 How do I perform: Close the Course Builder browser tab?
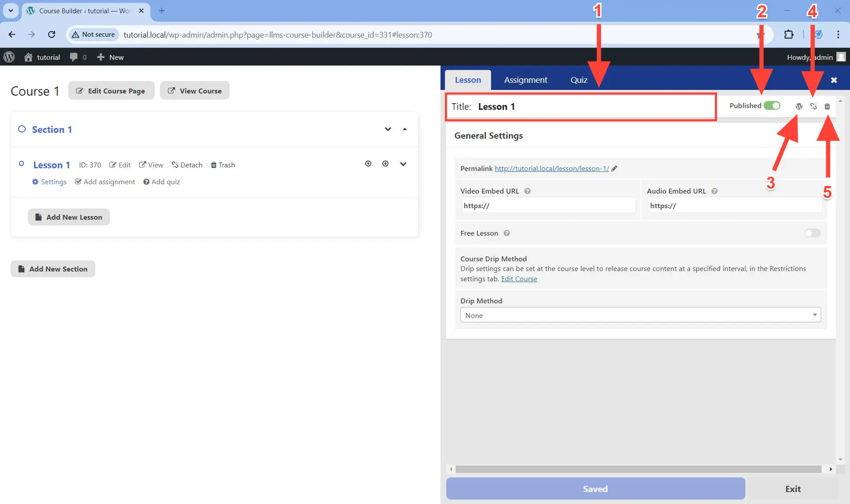click(x=141, y=11)
